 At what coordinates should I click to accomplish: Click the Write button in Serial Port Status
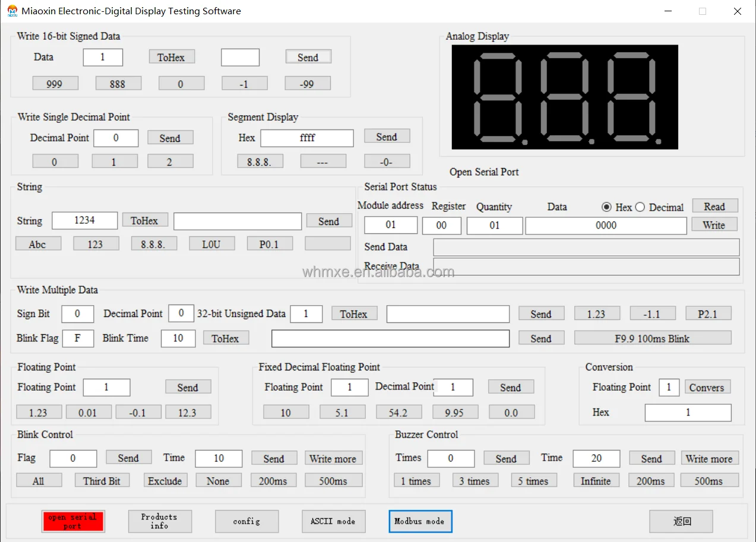pos(714,224)
